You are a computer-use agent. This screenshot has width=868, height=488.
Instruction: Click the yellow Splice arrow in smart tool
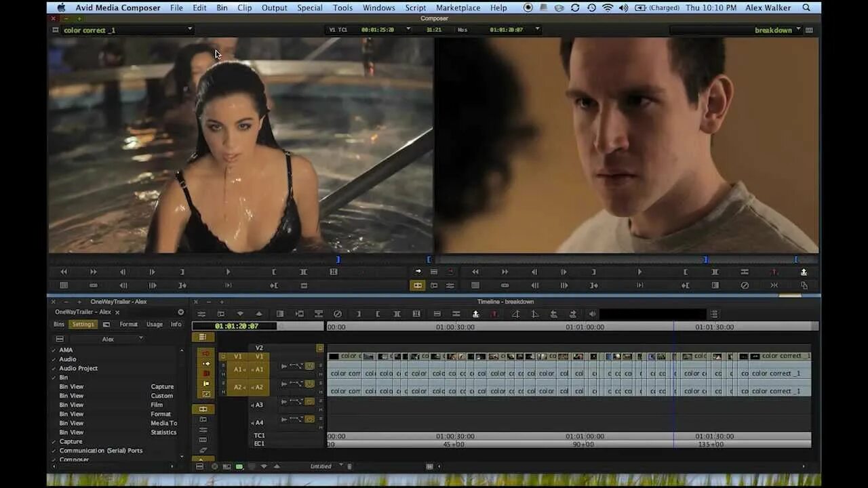206,363
